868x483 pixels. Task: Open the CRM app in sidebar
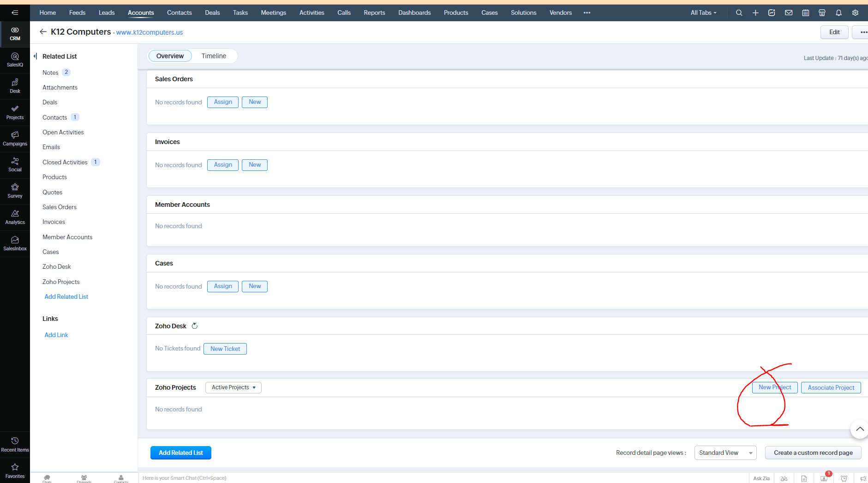click(x=15, y=34)
